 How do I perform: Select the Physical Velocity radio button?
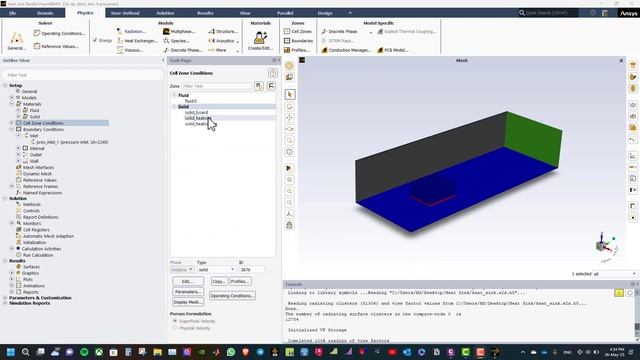[x=175, y=328]
